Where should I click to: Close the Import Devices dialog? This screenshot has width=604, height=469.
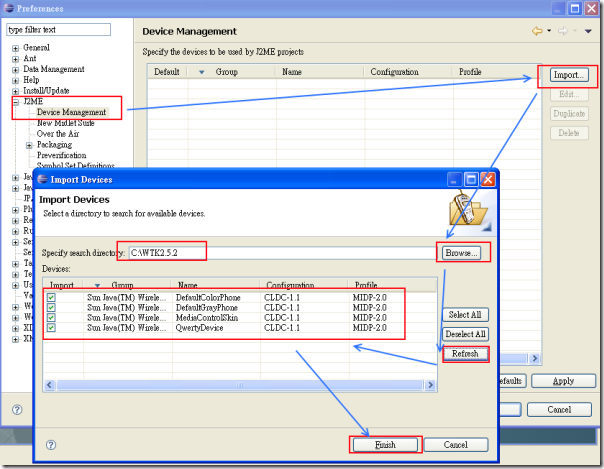[x=488, y=179]
